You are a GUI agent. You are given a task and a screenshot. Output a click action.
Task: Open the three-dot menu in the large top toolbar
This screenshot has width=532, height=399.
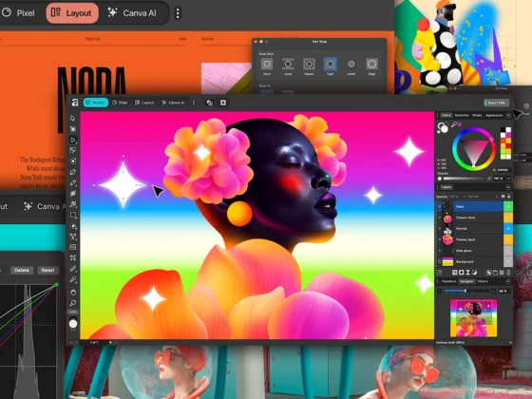pyautogui.click(x=178, y=13)
